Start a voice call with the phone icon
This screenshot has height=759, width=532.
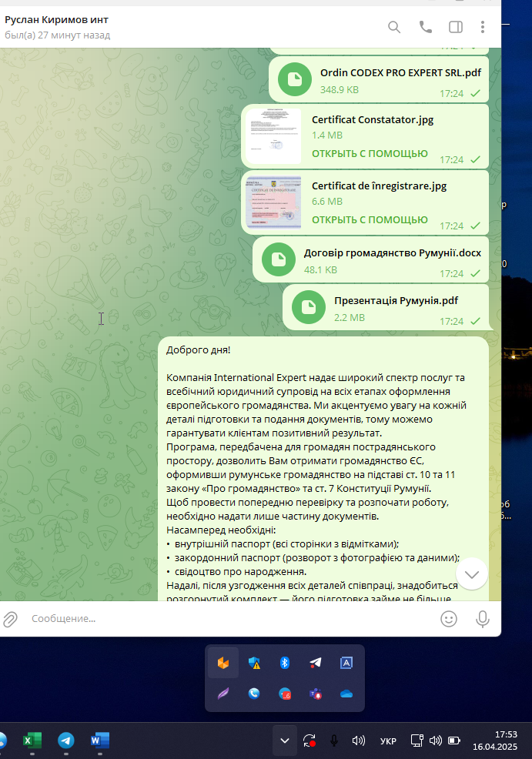click(425, 27)
